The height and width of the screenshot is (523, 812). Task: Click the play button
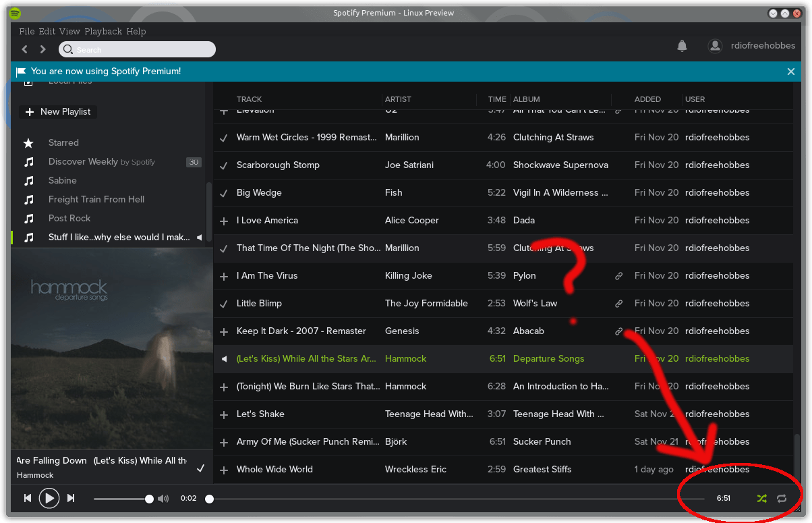tap(49, 498)
